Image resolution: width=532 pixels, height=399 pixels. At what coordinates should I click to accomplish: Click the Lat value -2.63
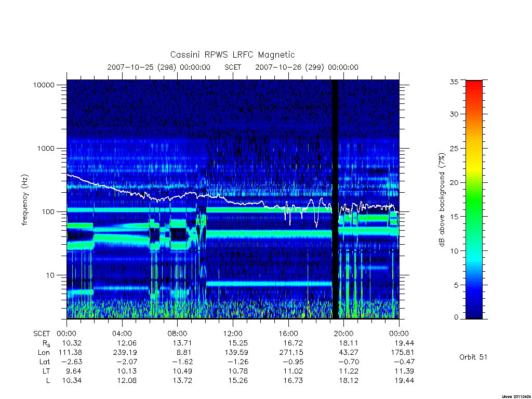[72, 362]
